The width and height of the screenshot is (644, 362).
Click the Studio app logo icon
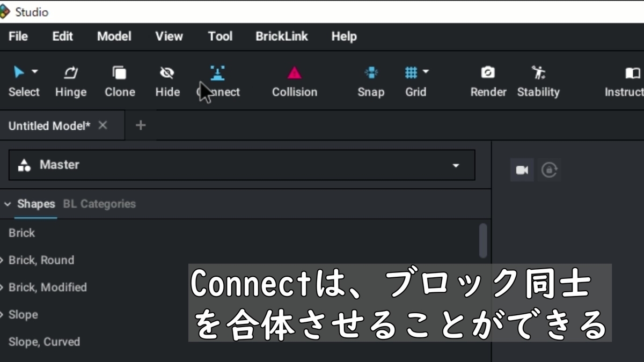coord(4,11)
